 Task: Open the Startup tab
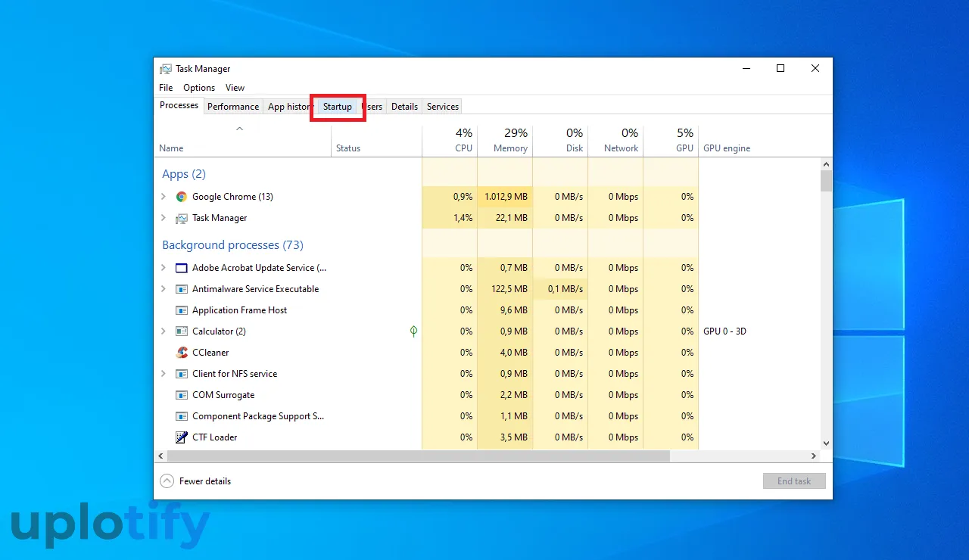[338, 107]
